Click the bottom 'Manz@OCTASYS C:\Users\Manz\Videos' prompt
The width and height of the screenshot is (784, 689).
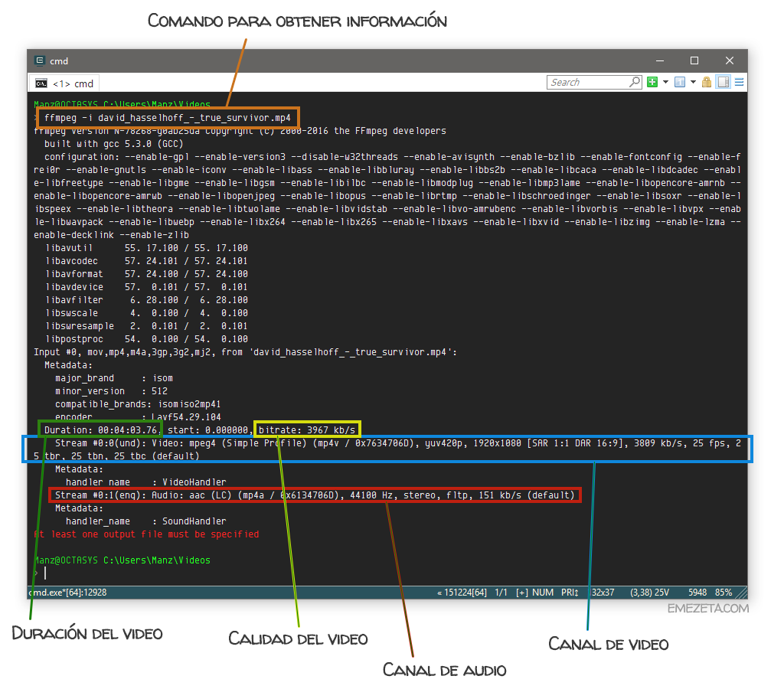pos(122,560)
